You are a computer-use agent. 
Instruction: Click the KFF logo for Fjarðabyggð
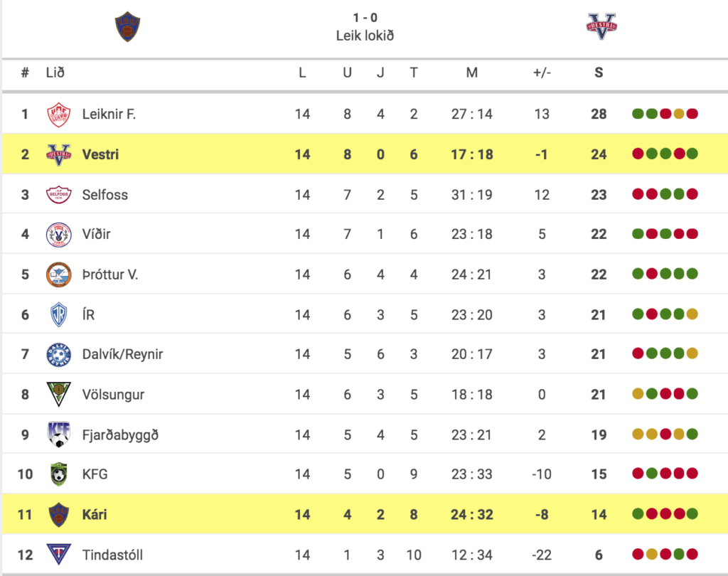pyautogui.click(x=59, y=434)
